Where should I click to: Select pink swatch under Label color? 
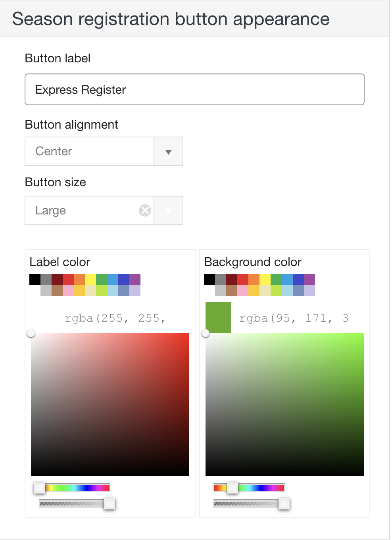tap(68, 291)
